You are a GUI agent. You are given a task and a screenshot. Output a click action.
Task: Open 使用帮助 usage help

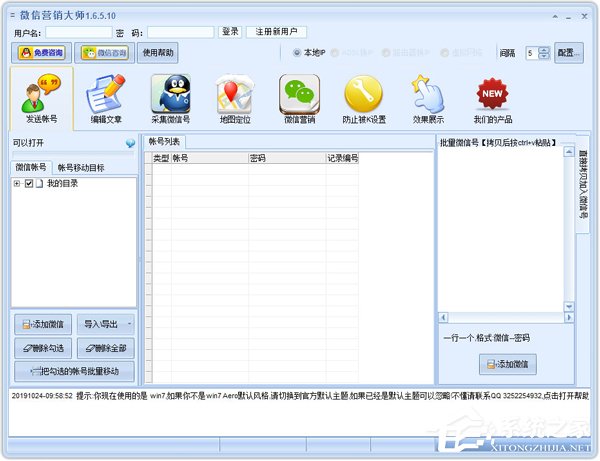[158, 53]
